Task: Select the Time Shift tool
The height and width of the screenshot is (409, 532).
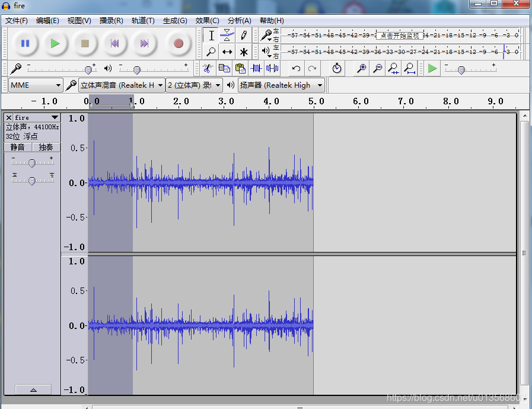Action: [x=227, y=52]
